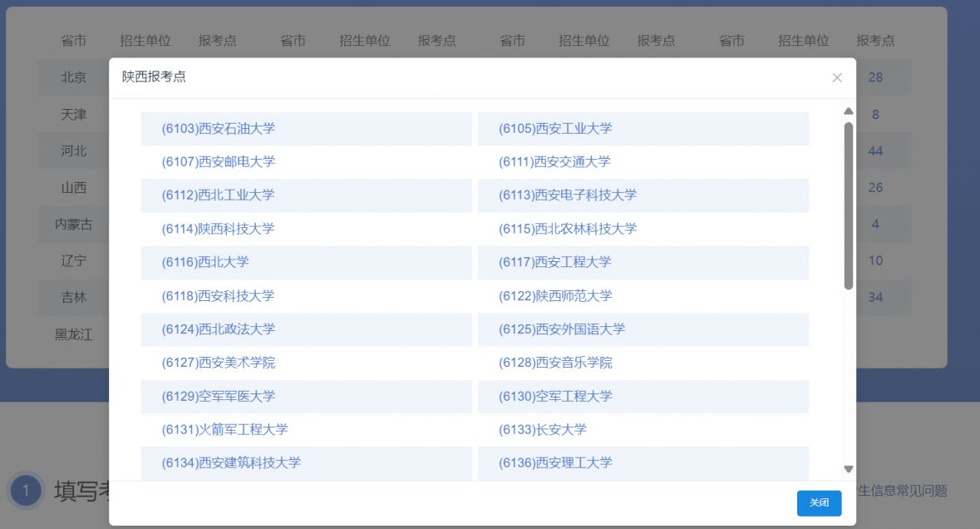Close the 陕西报考点 dialog with X icon
980x529 pixels.
837,77
